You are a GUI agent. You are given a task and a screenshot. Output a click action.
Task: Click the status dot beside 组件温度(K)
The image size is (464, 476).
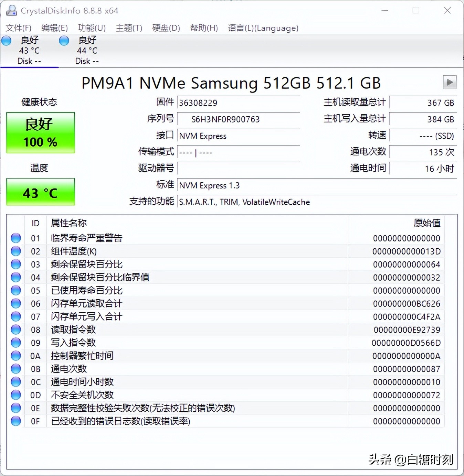15,251
